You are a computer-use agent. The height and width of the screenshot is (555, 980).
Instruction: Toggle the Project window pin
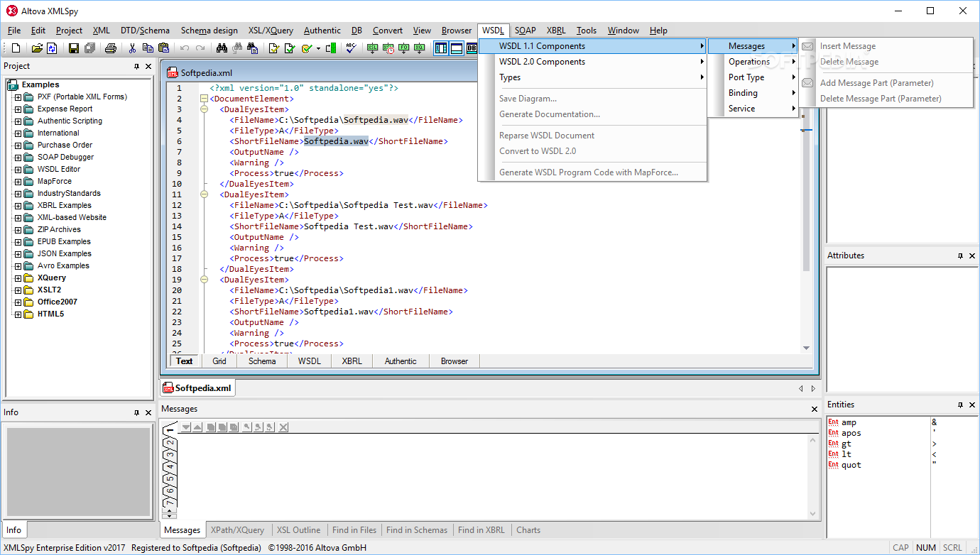pos(136,66)
